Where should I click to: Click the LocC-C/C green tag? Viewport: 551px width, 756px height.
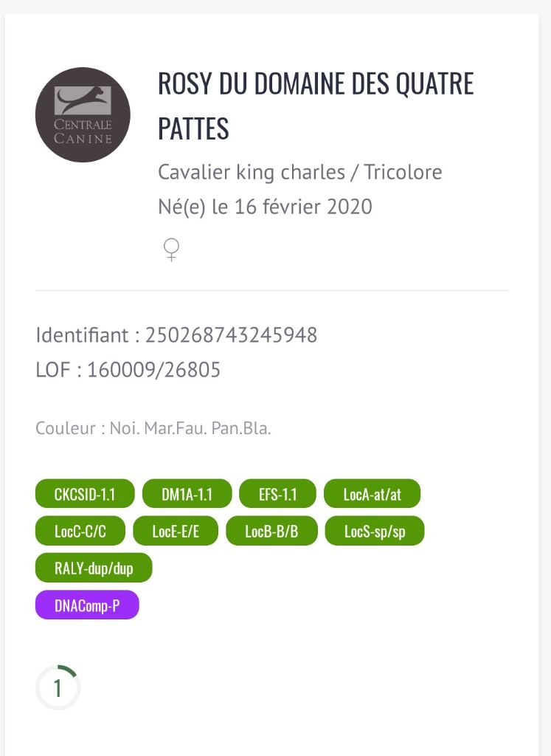[80, 531]
